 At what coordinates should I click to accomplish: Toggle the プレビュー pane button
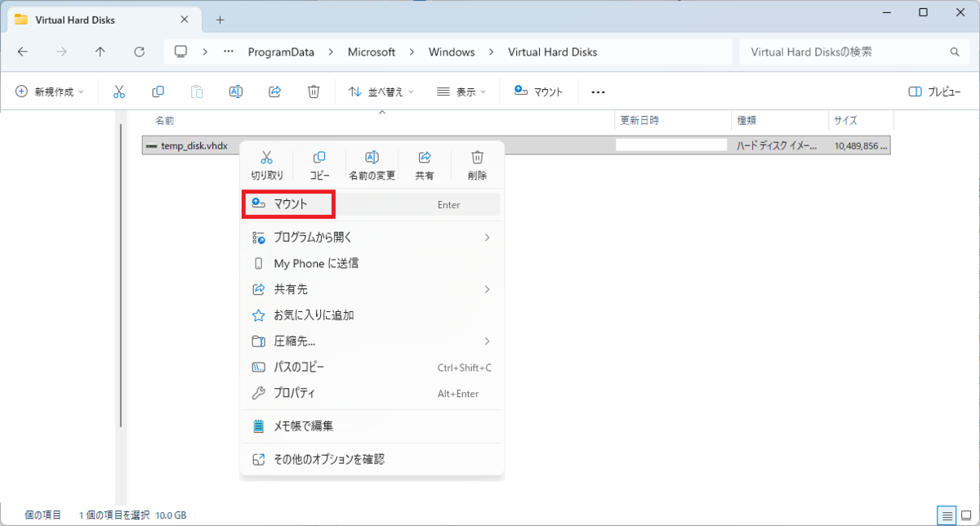(934, 91)
